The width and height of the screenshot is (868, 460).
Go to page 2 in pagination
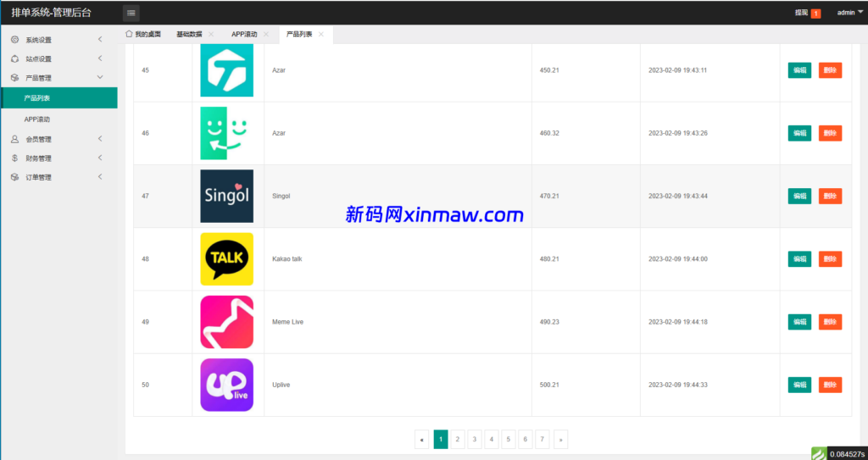coord(457,440)
